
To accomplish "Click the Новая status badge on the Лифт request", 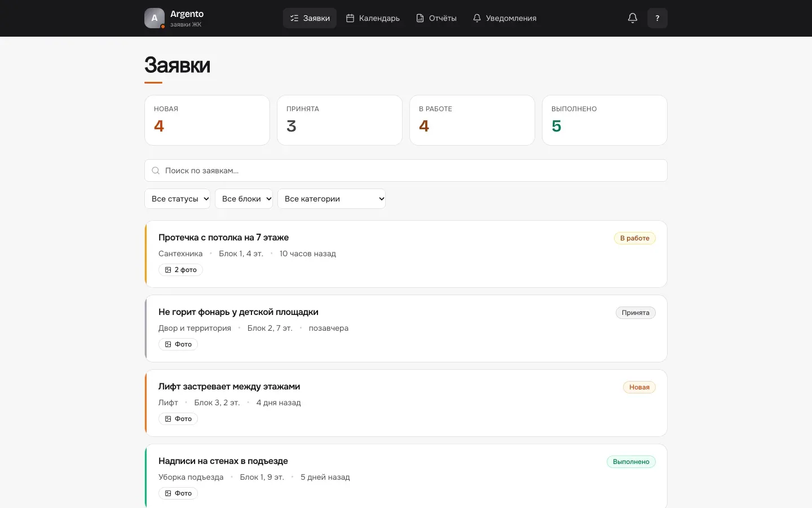I will pos(639,387).
